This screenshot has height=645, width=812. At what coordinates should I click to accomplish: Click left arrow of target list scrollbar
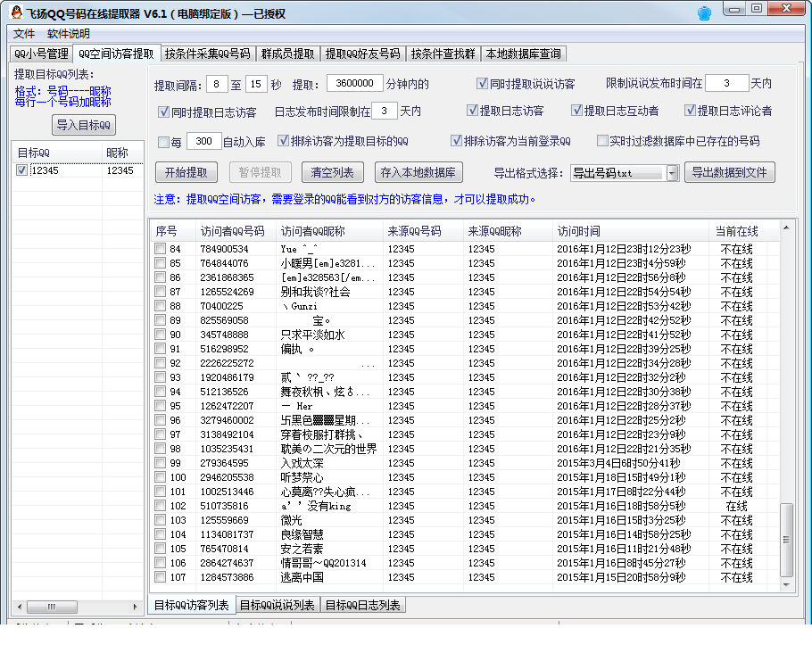19,606
